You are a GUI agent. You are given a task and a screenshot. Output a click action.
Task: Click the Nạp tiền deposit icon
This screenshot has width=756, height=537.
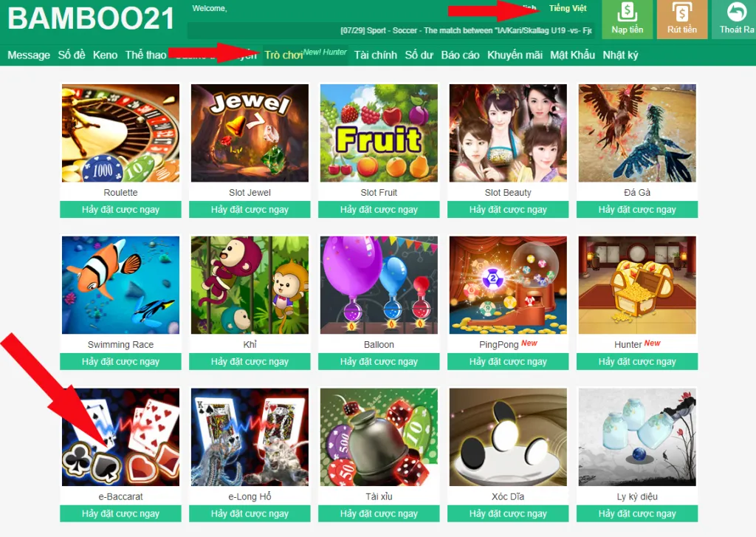coord(627,18)
